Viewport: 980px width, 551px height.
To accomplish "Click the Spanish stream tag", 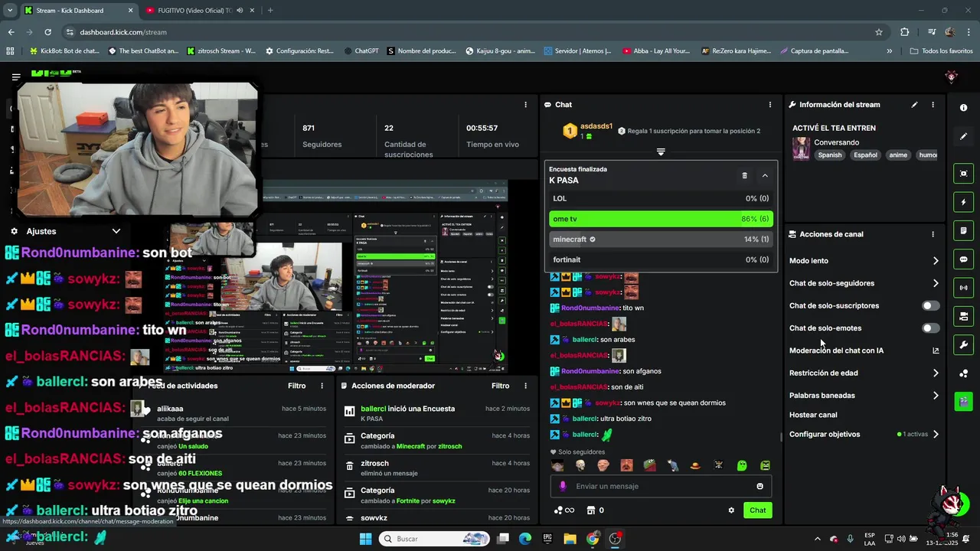I will [x=829, y=155].
